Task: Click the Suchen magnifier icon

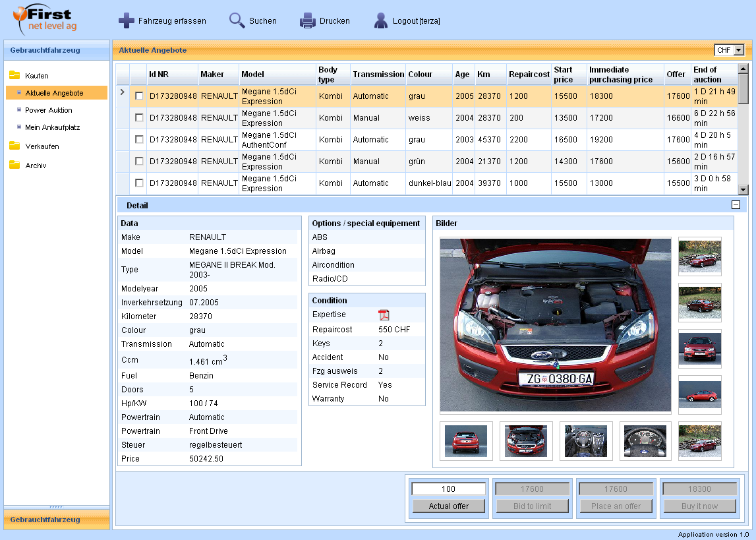Action: (x=237, y=21)
